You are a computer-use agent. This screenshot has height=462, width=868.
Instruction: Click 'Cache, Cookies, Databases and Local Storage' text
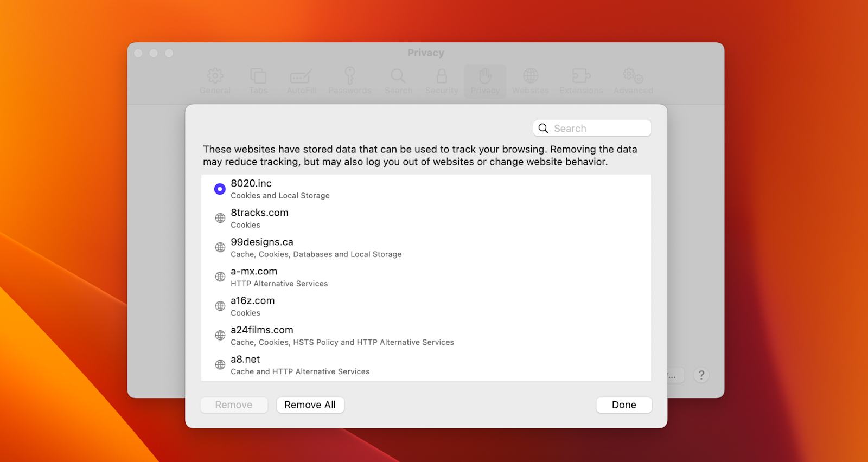[316, 254]
